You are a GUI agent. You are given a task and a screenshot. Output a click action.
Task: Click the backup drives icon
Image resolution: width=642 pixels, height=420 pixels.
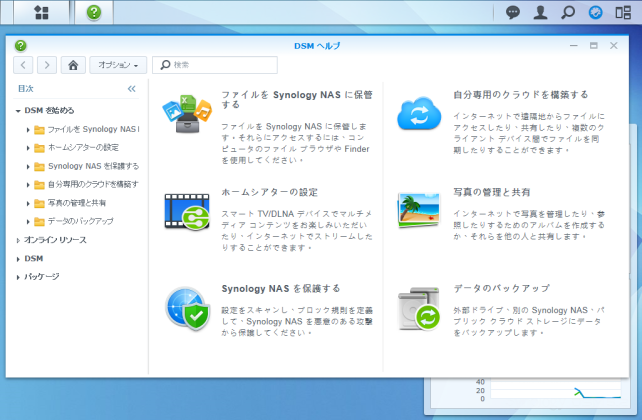419,309
